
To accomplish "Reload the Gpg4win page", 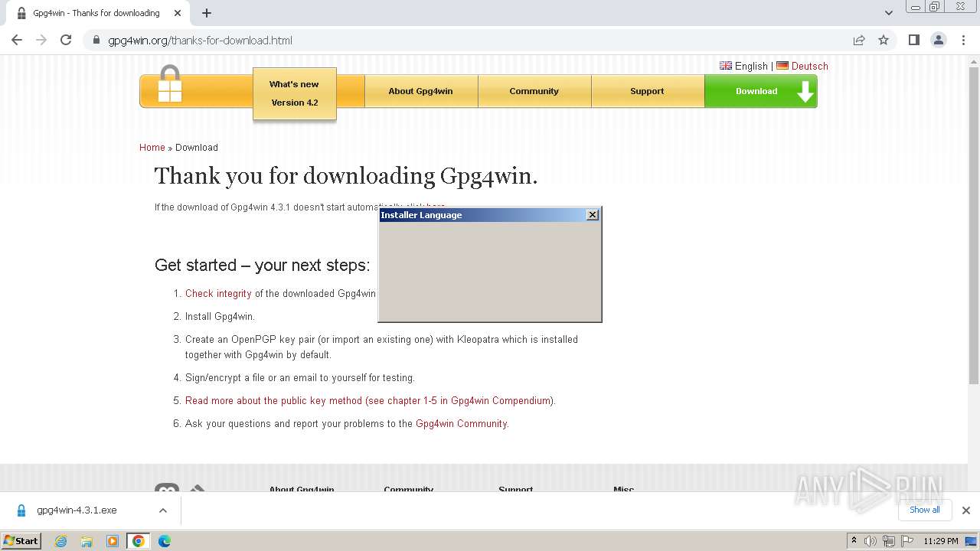I will click(66, 40).
